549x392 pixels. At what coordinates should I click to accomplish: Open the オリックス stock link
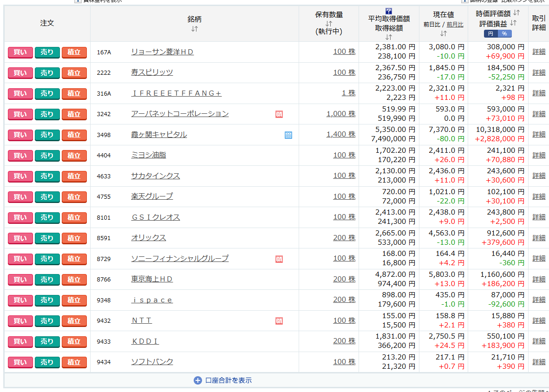click(149, 238)
